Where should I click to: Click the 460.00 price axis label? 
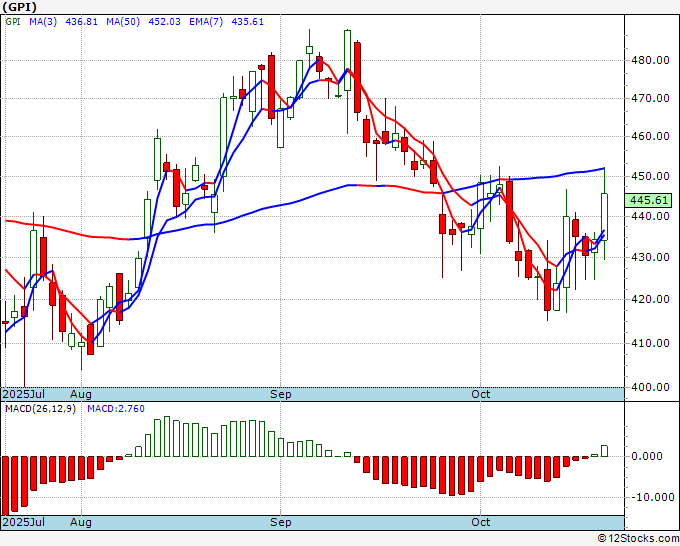click(650, 136)
